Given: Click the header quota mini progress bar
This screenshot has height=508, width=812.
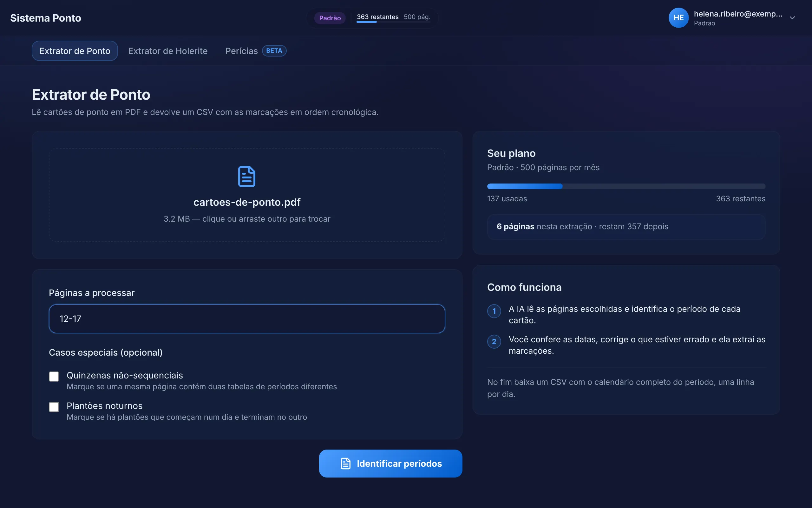Looking at the screenshot, I should click(393, 22).
